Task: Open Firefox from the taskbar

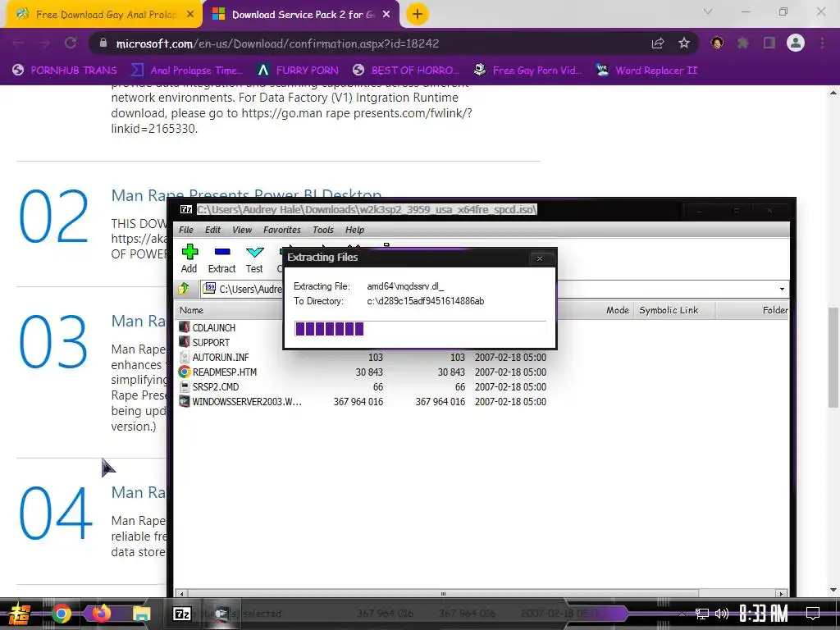Action: 102,614
